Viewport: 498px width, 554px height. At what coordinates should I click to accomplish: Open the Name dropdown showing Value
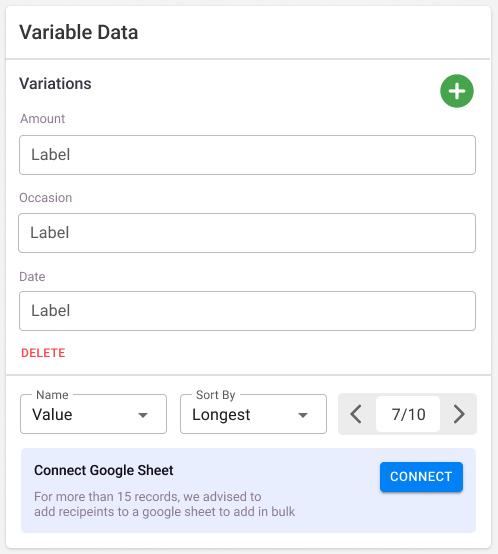[x=94, y=414]
